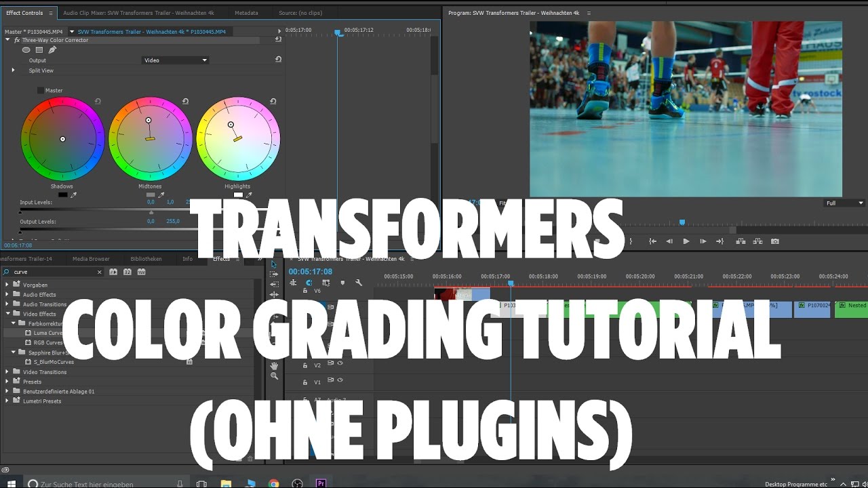Go to Out point in Program monitor
The image size is (868, 488).
[720, 241]
